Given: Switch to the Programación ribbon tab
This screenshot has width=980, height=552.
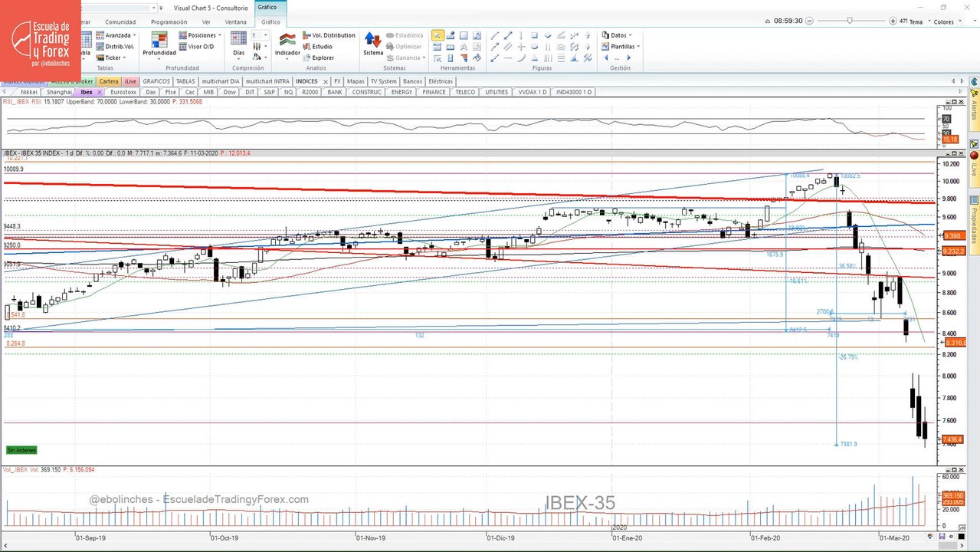Looking at the screenshot, I should point(169,21).
